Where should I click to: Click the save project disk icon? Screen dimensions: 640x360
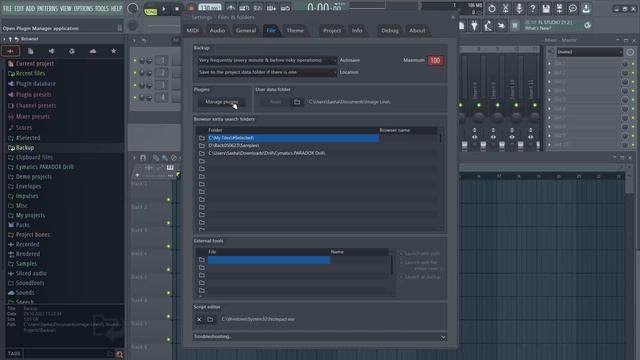click(546, 9)
